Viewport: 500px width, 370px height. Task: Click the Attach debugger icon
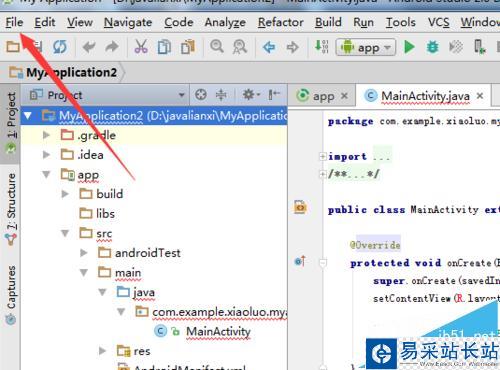click(x=456, y=47)
